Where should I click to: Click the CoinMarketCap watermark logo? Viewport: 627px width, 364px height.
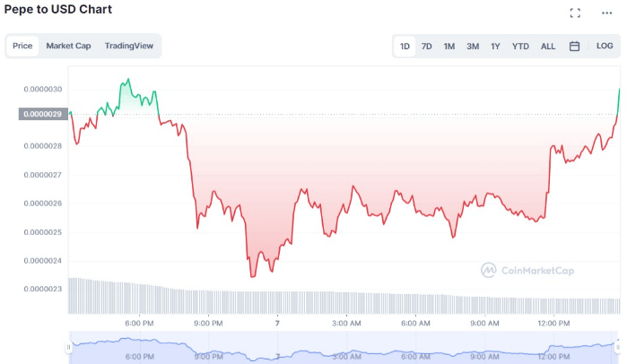point(527,270)
